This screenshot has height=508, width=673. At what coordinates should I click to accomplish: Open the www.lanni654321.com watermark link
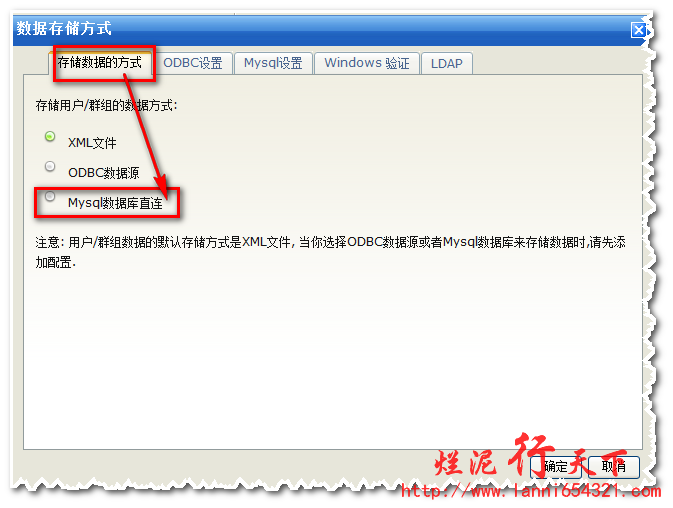531,491
